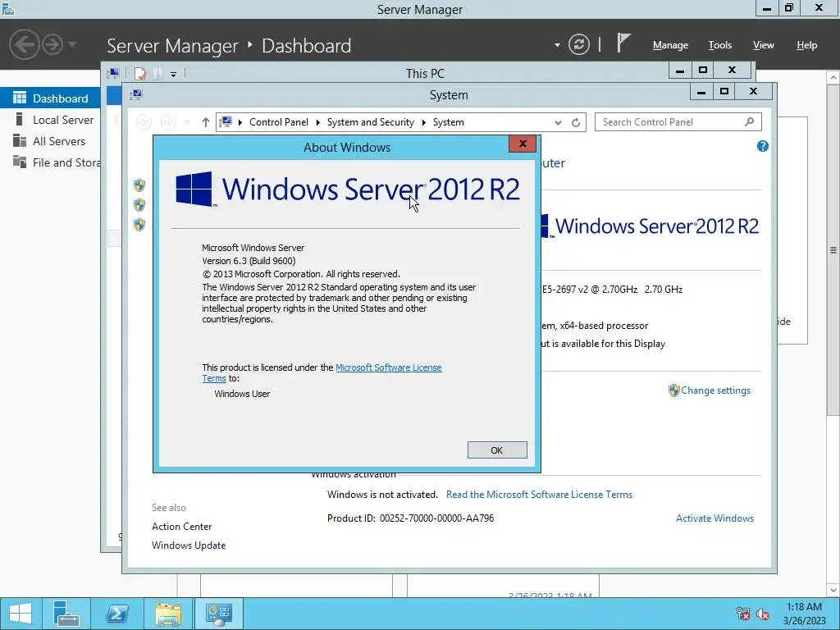
Task: Click This PC quick access properties icon
Action: coord(139,73)
